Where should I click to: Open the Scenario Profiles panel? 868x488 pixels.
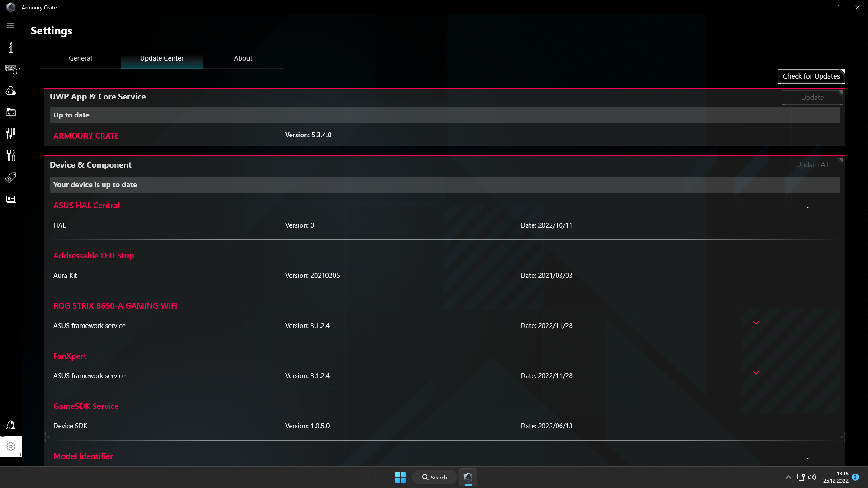pyautogui.click(x=11, y=112)
